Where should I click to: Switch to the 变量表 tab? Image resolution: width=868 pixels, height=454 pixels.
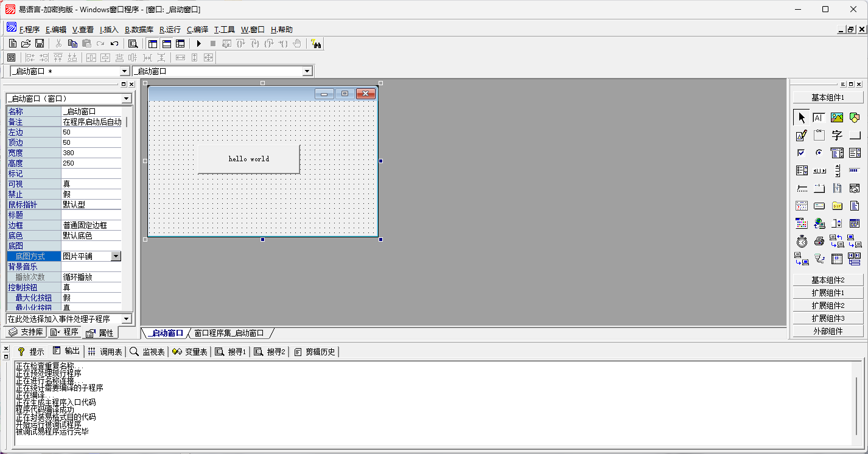[190, 351]
